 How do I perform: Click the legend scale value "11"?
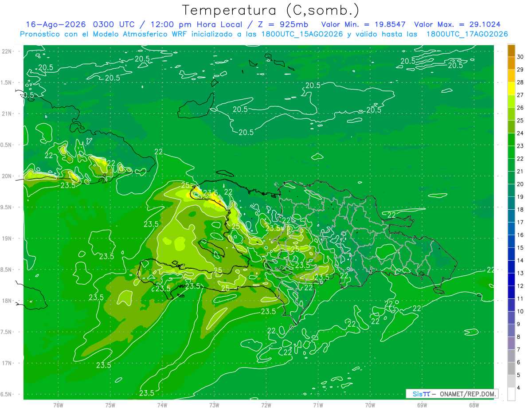520,299
